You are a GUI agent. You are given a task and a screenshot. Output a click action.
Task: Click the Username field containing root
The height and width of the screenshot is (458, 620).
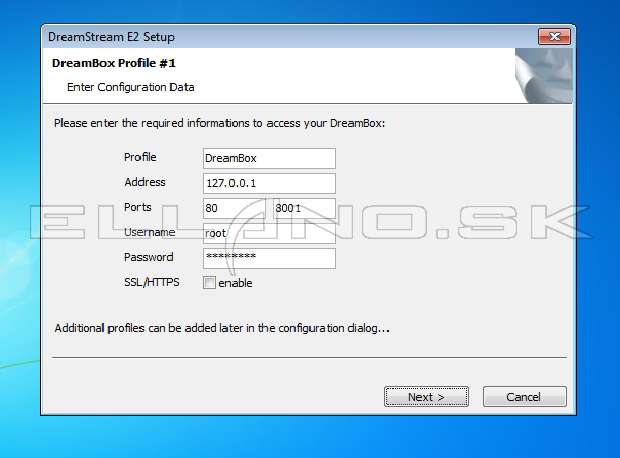click(269, 233)
